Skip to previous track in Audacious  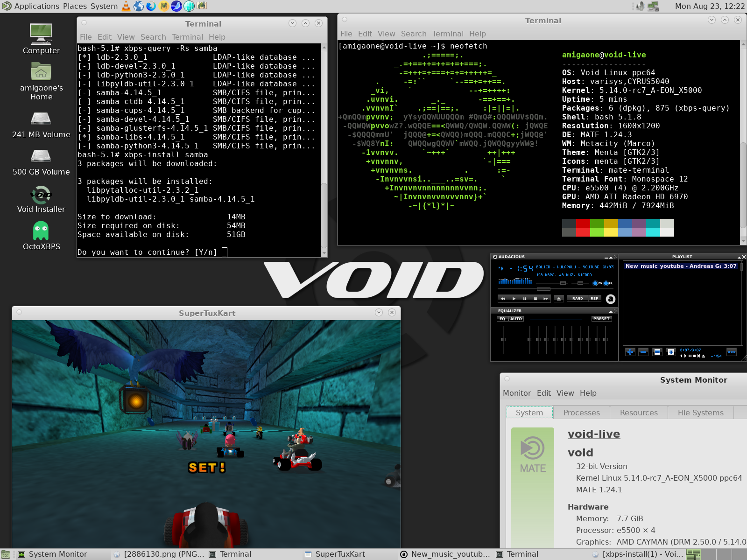(x=503, y=299)
